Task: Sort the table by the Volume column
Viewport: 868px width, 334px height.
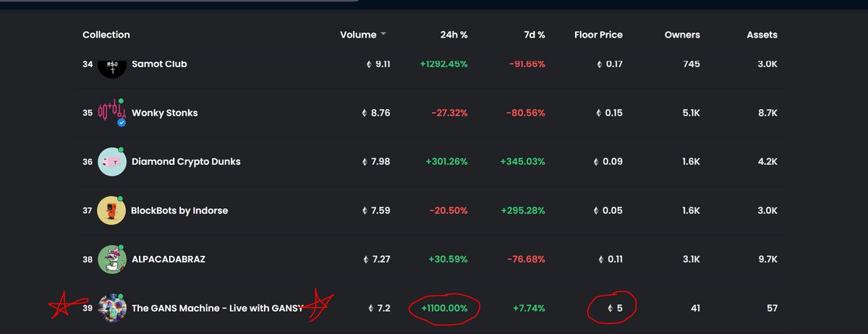Action: coord(358,35)
